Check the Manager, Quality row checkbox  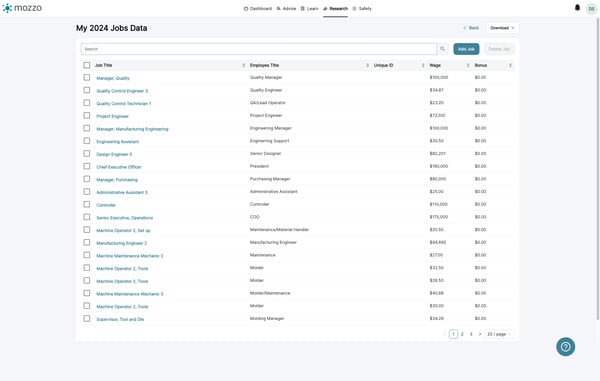[x=87, y=78]
